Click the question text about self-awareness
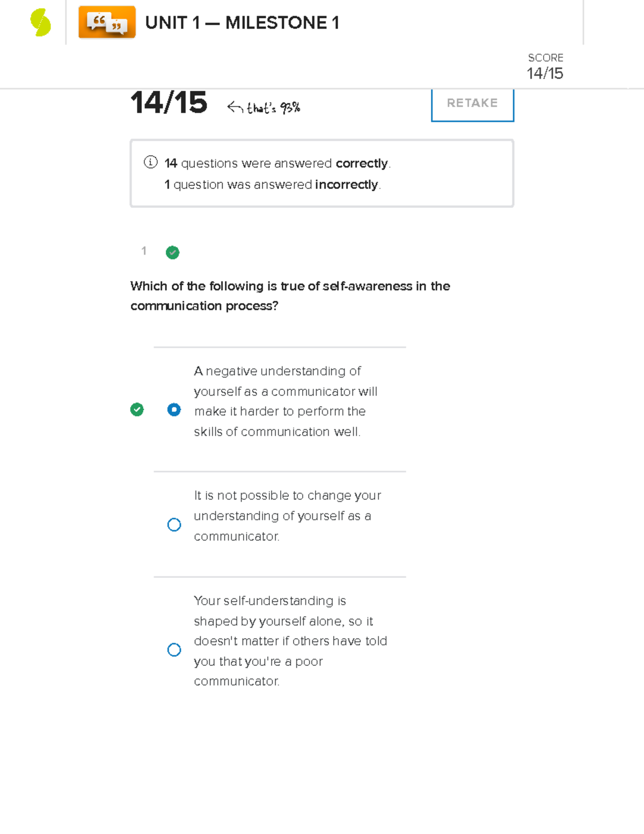 pos(290,296)
